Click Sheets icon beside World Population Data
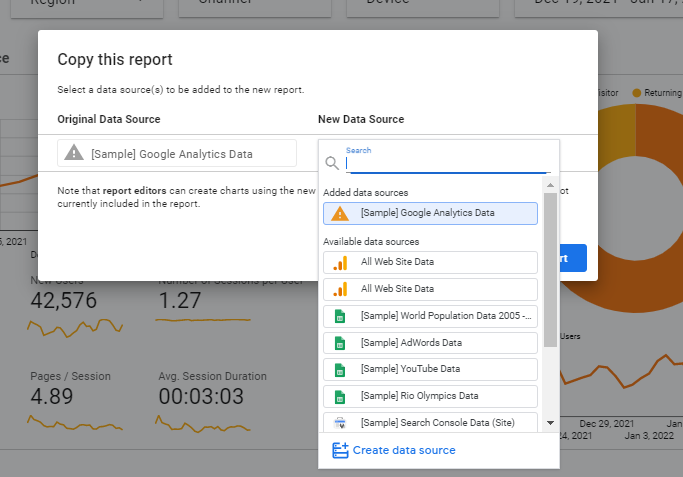Viewport: 683px width, 477px height. 340,317
